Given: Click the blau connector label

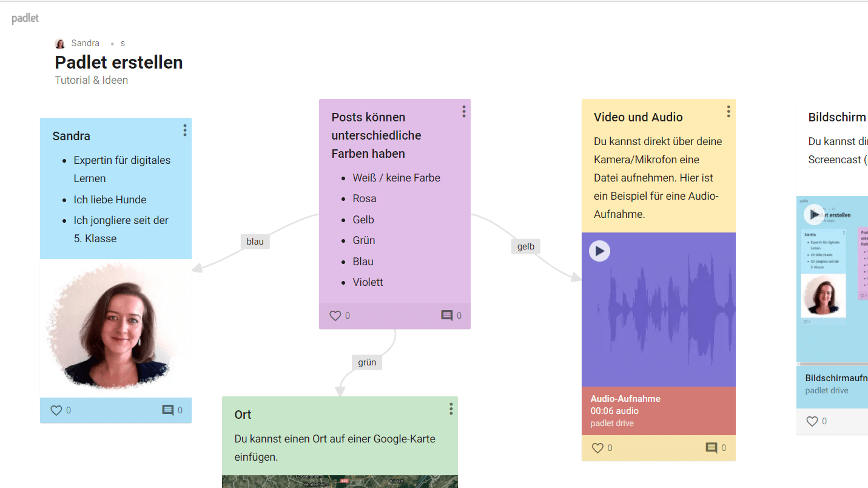Looking at the screenshot, I should (255, 242).
